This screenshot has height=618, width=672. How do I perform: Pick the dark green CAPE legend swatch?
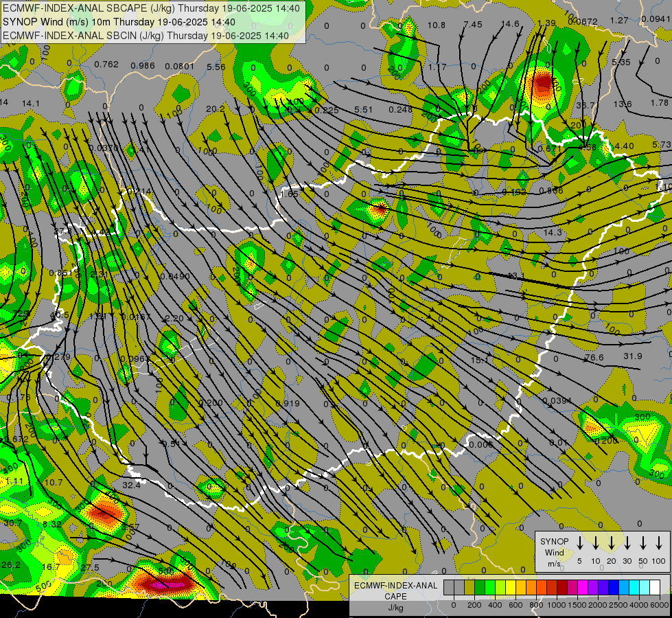pyautogui.click(x=480, y=588)
